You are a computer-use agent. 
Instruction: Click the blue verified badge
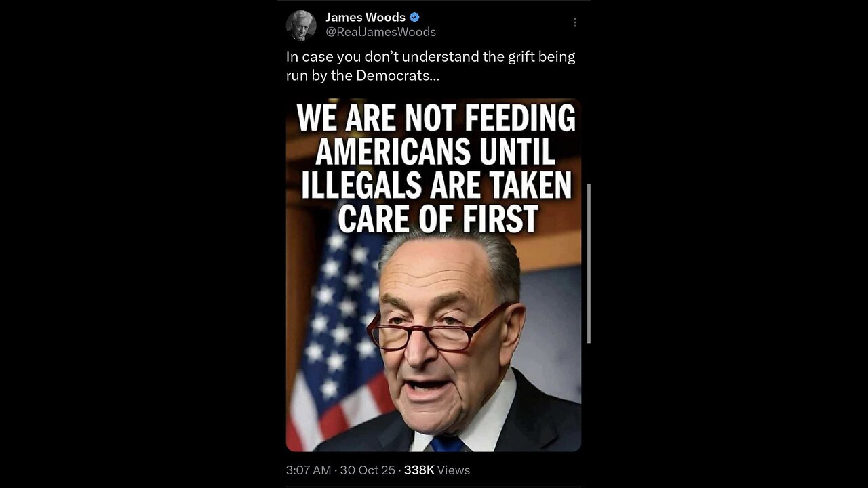click(x=414, y=17)
